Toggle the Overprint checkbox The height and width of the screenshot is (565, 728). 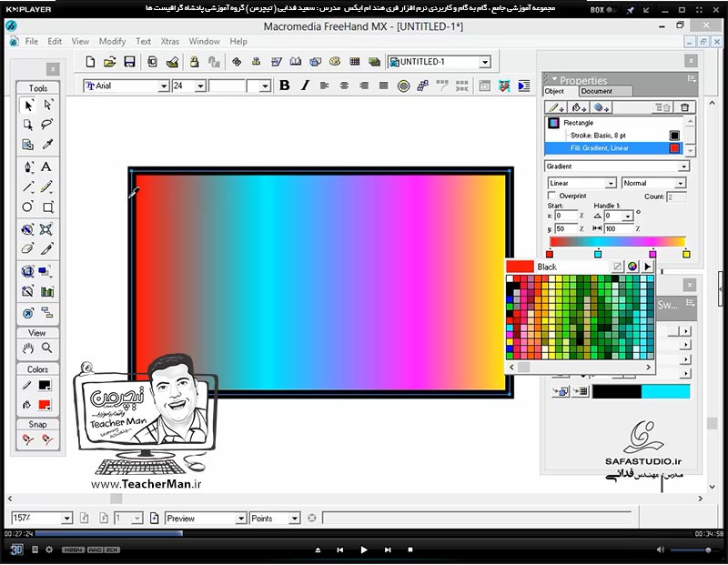[x=551, y=196]
